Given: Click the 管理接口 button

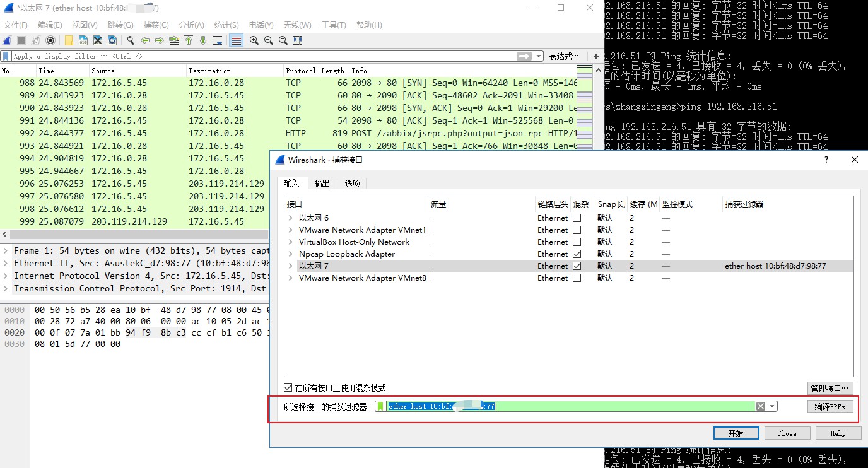Looking at the screenshot, I should 830,389.
